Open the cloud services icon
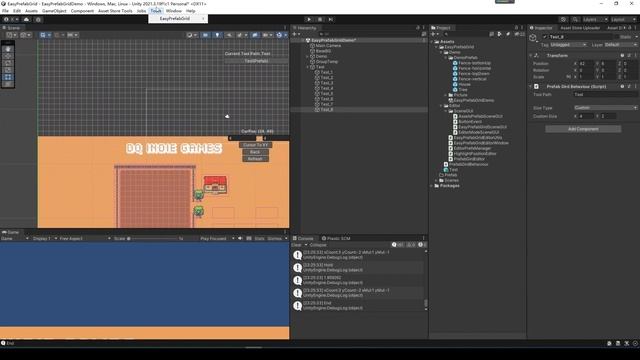The image size is (640, 360). 27,19
